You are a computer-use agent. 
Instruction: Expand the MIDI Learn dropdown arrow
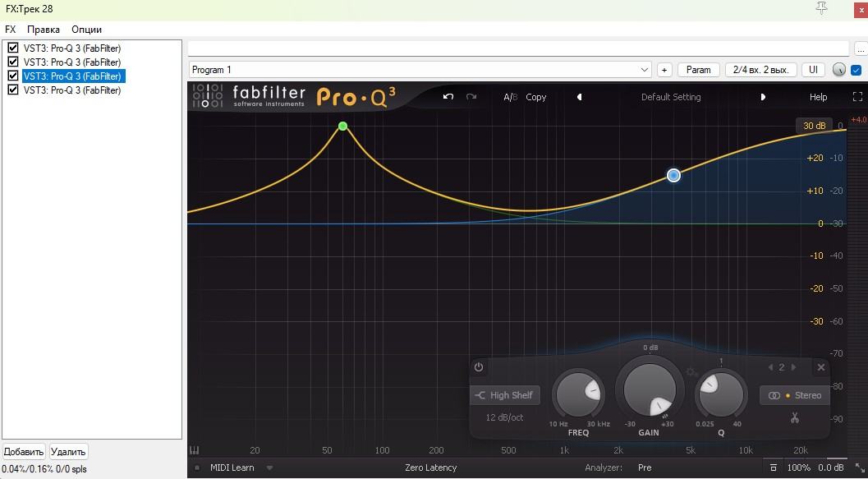click(x=269, y=468)
